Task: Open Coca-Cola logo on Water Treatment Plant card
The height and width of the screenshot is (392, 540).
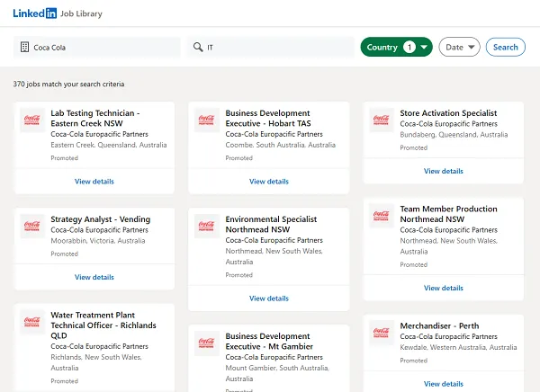Action: point(32,322)
